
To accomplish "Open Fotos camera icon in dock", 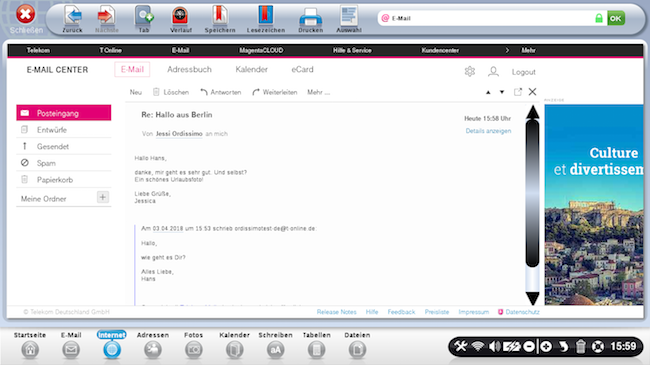I will tap(194, 350).
